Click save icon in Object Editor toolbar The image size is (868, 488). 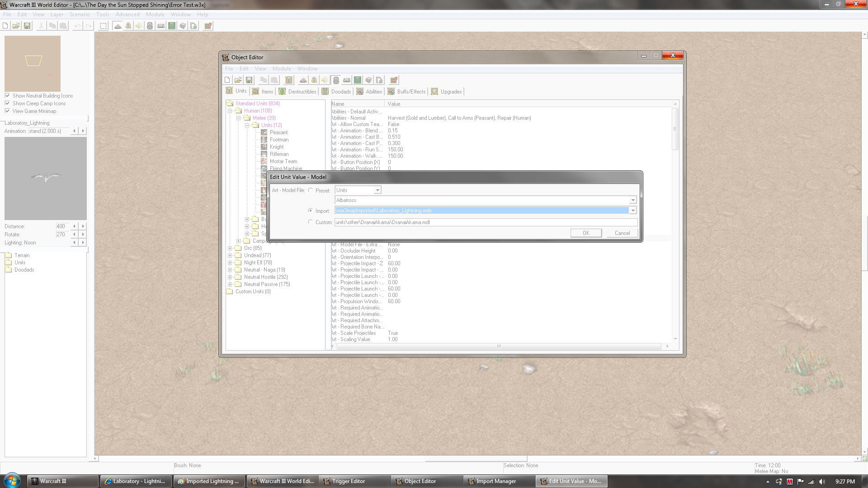click(249, 80)
